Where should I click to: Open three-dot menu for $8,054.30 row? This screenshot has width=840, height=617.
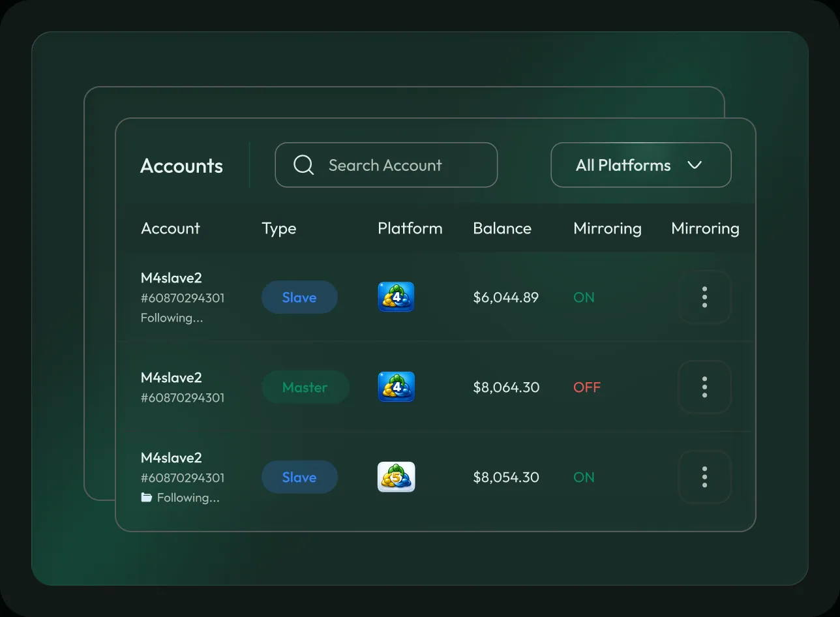pyautogui.click(x=704, y=477)
